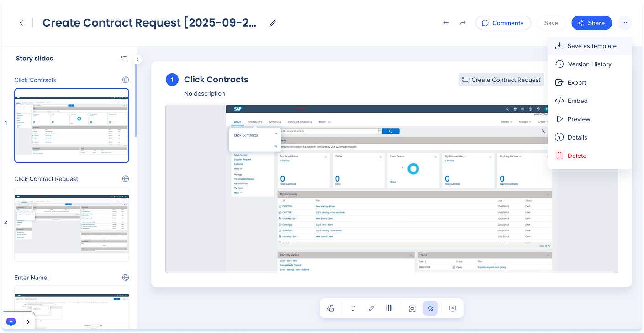Click the Share button
Screen dimensions: 644x333
(591, 23)
